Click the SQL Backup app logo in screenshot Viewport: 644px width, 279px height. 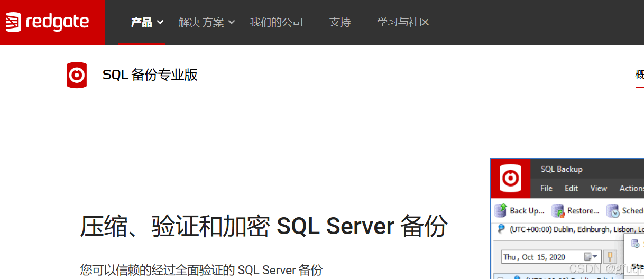click(x=510, y=178)
